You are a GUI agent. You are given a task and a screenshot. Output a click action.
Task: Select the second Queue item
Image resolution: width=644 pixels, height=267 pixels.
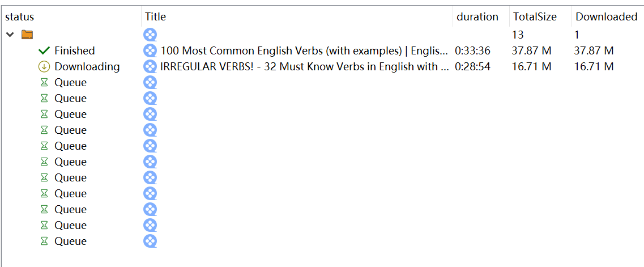323,99
